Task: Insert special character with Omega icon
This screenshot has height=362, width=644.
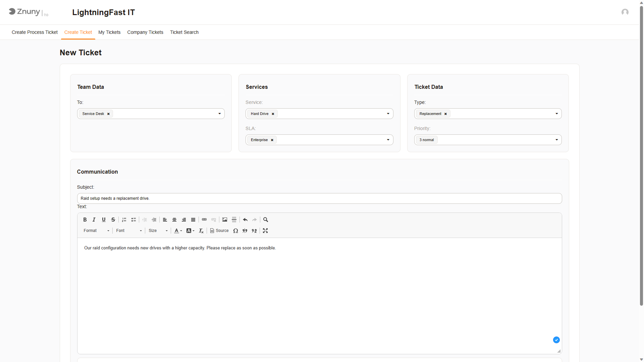Action: click(x=235, y=231)
